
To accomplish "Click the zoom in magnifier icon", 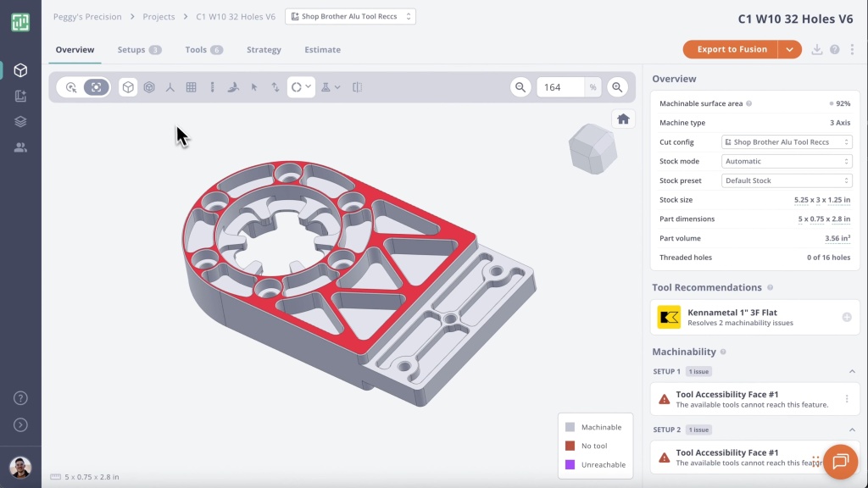I will [x=617, y=87].
